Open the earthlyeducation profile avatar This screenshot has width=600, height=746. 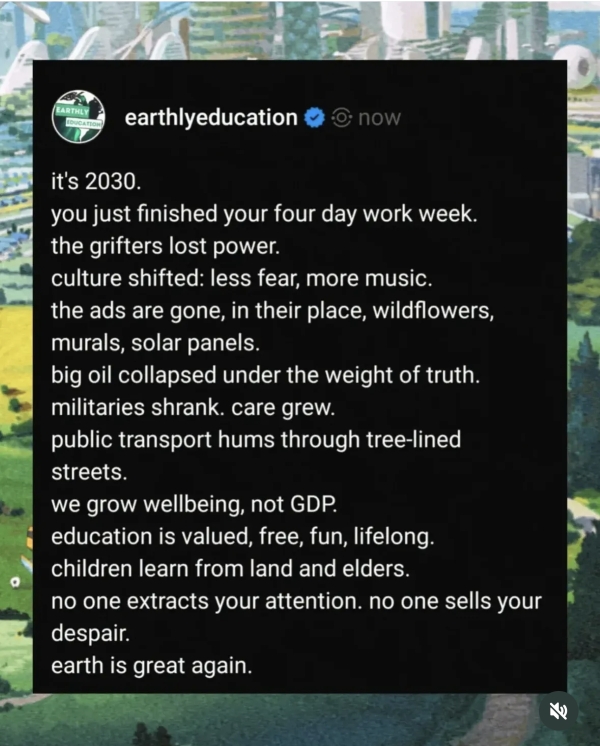point(81,118)
